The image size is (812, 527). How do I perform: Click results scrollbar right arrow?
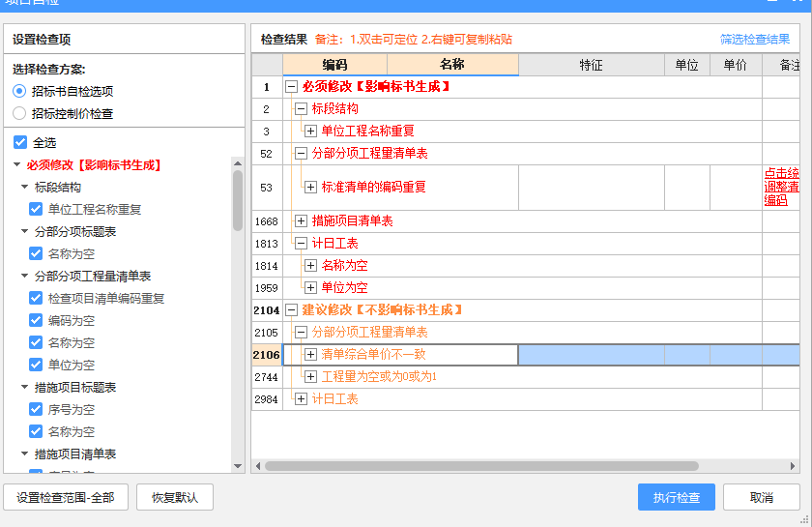(x=793, y=466)
